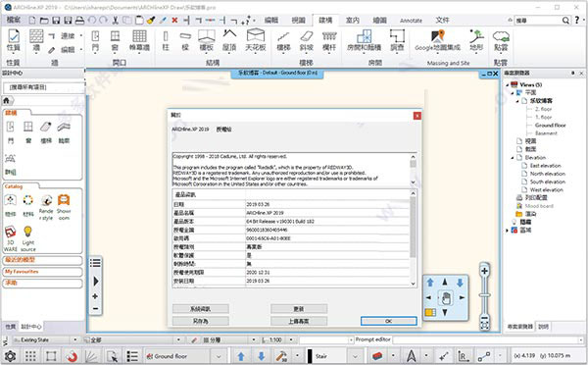Click the Open folder icon in quick toolbar
588x365 pixels.
pyautogui.click(x=44, y=20)
